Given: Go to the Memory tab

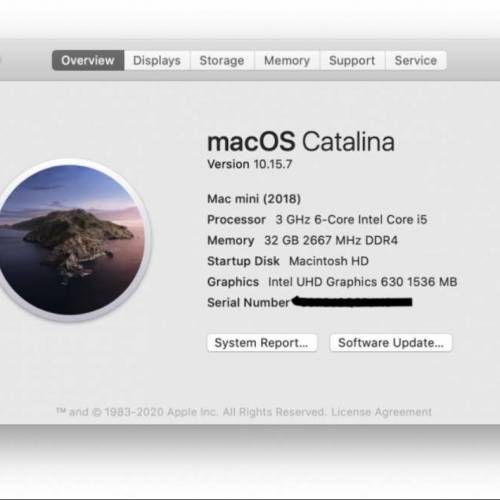Looking at the screenshot, I should [x=287, y=60].
